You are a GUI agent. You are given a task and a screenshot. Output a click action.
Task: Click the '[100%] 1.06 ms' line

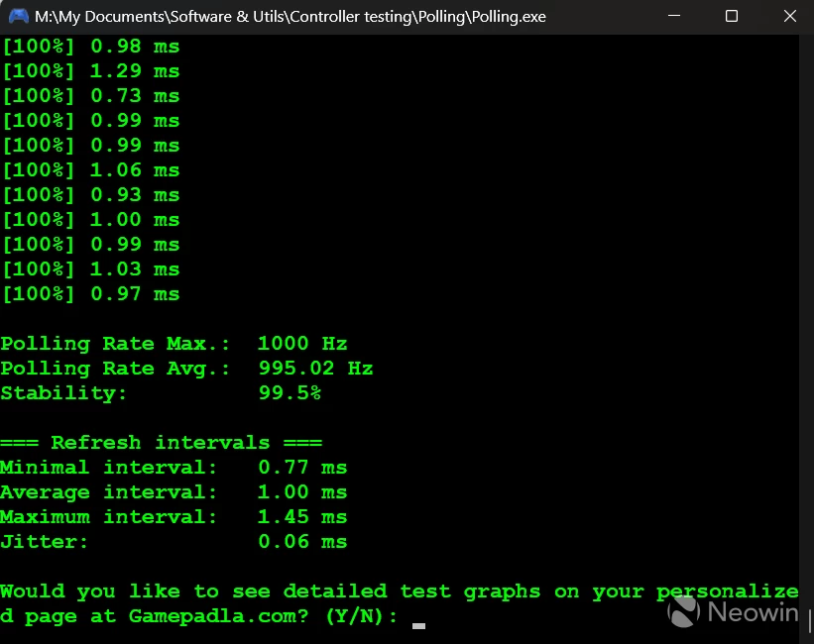coord(91,170)
